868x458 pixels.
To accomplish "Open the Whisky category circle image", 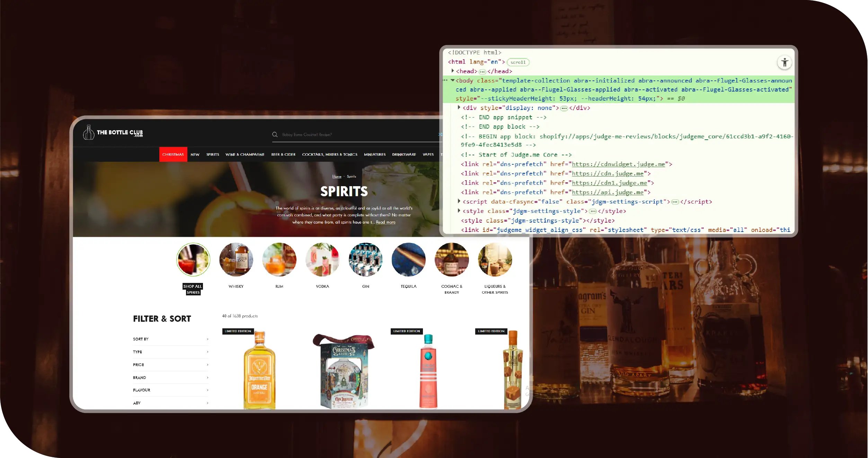I will pyautogui.click(x=236, y=260).
